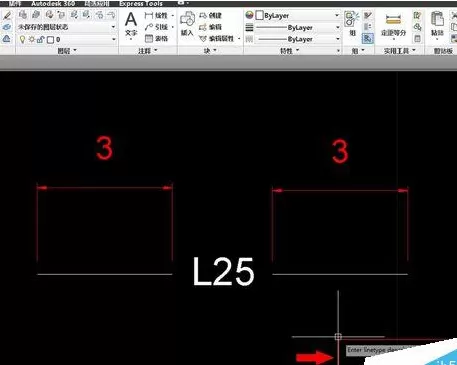
Task: Switch to the Plug-ins (插件) tab
Action: click(14, 3)
